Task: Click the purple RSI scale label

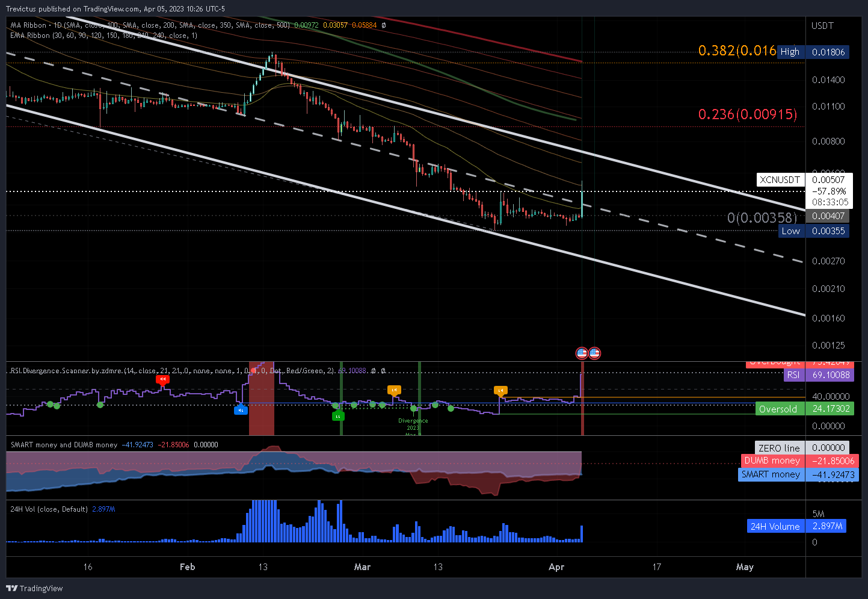Action: (x=793, y=374)
